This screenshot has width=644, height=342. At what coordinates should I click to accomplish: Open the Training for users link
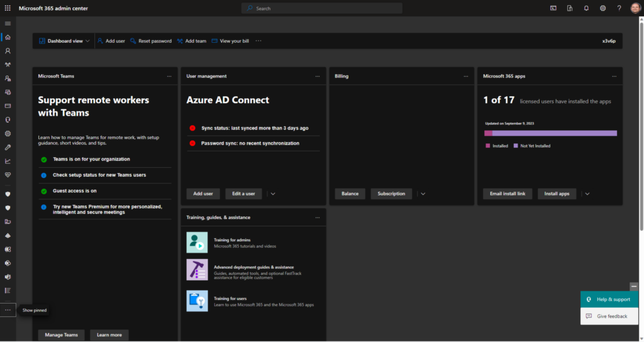[x=230, y=299]
